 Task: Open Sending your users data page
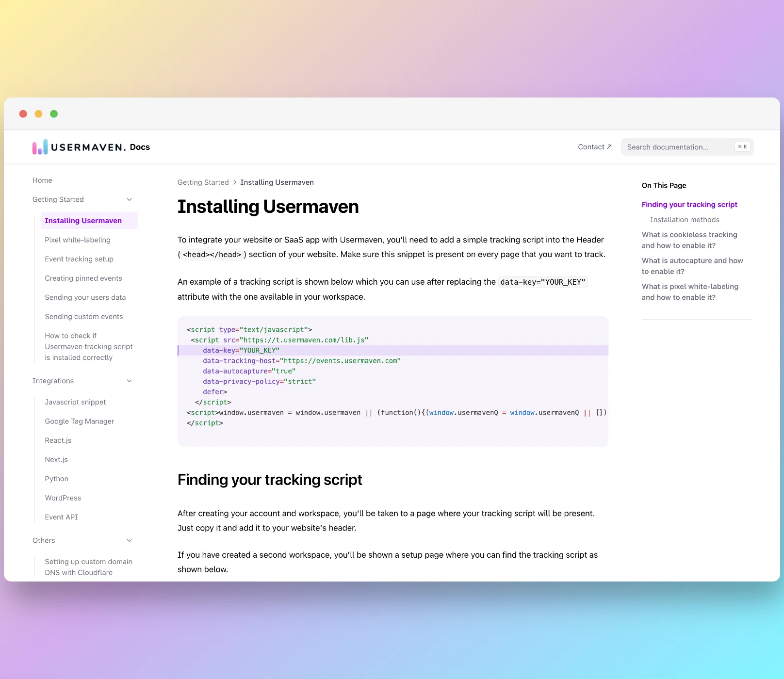[x=85, y=297]
